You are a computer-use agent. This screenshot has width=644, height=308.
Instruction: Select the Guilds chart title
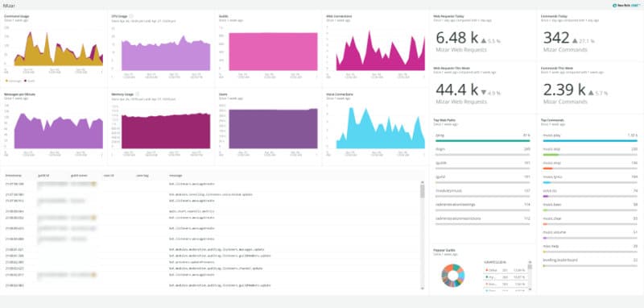223,16
